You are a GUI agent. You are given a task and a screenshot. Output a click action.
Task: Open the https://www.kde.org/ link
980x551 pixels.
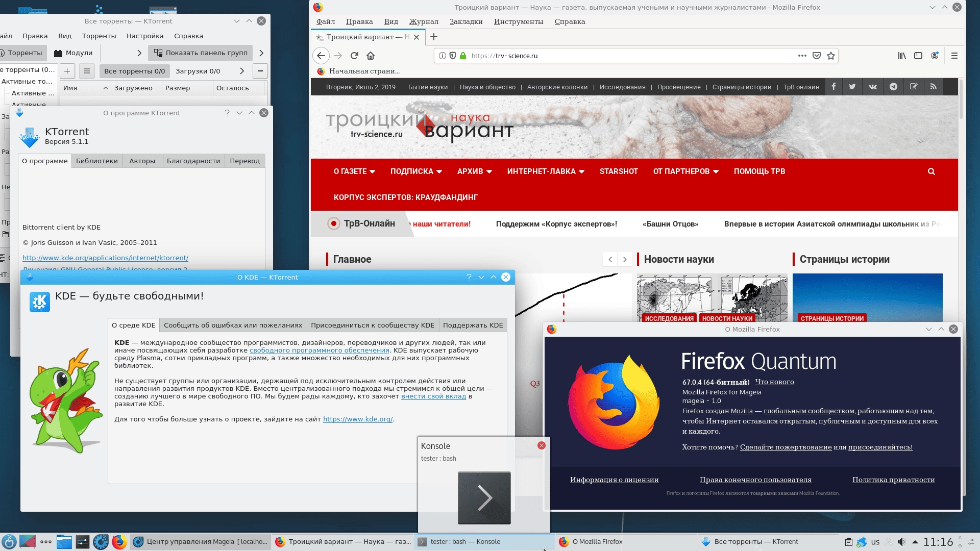[x=358, y=419]
